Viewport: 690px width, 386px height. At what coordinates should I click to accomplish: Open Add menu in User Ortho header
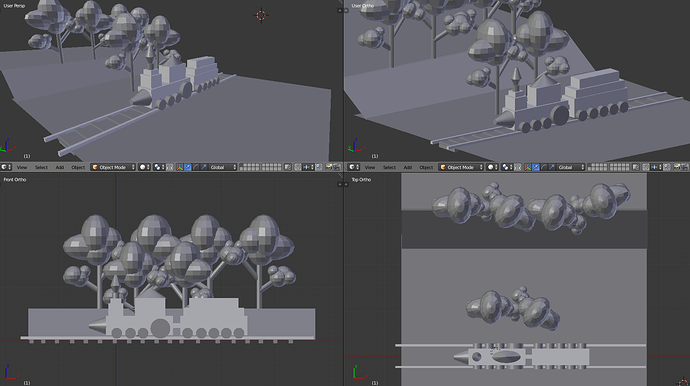click(x=407, y=167)
